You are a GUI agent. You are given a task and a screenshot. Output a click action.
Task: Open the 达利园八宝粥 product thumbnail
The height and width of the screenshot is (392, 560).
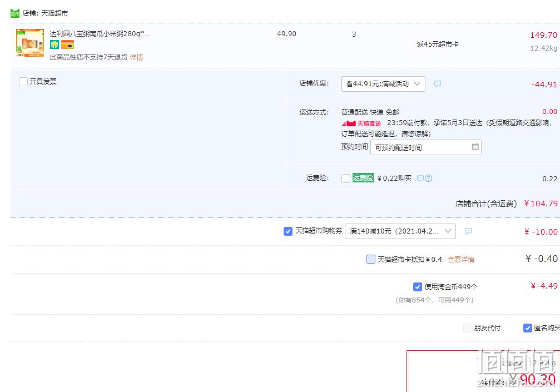coord(30,43)
